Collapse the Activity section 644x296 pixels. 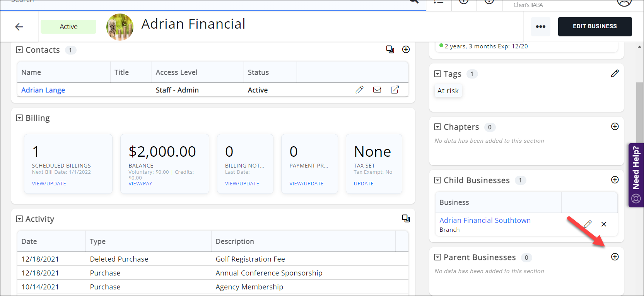tap(19, 219)
